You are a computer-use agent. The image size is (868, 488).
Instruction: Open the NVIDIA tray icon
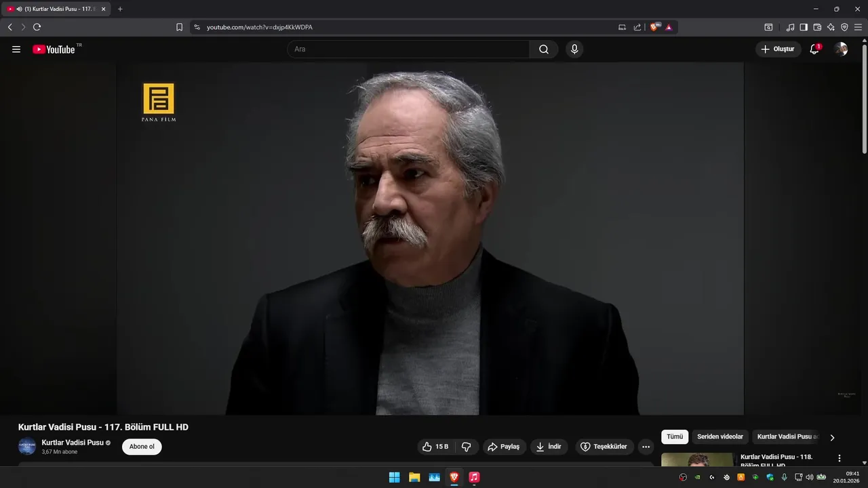[697, 477]
